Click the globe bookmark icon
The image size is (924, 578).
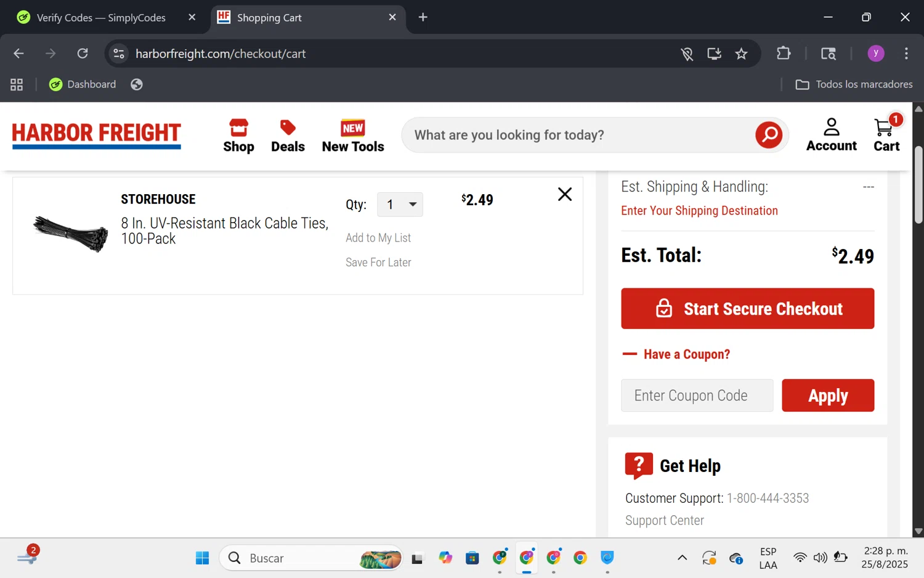(137, 84)
